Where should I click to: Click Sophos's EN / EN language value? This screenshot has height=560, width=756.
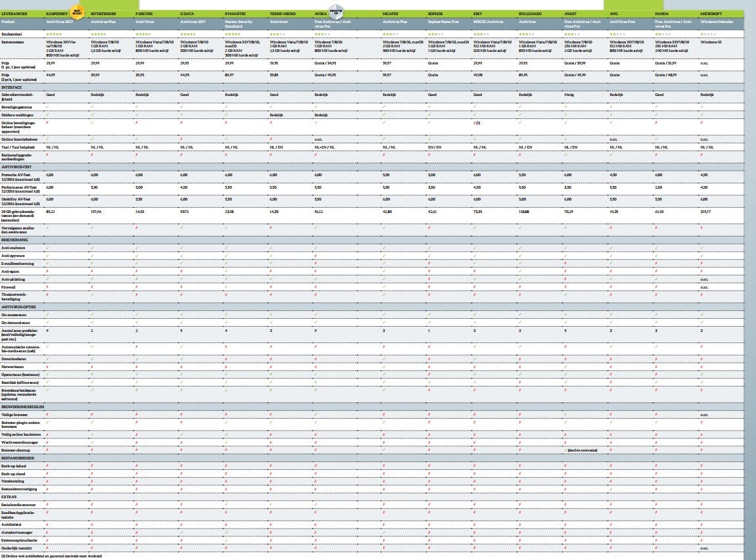coord(435,147)
